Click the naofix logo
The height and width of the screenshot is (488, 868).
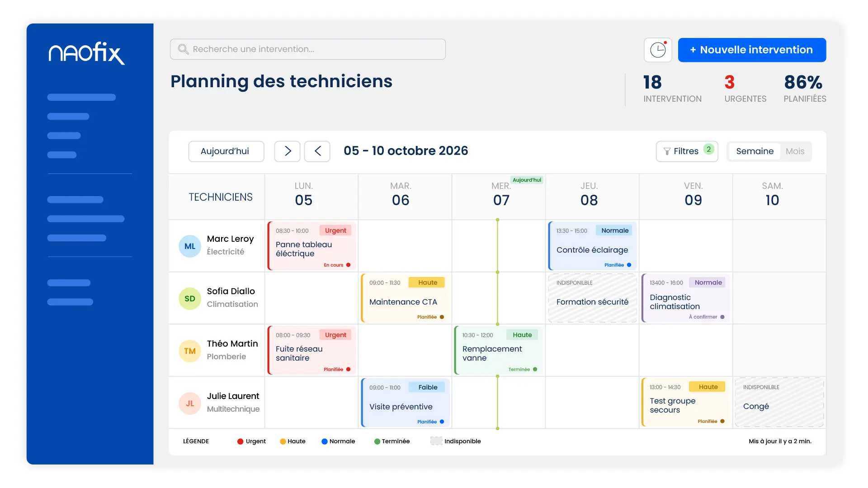(x=86, y=53)
